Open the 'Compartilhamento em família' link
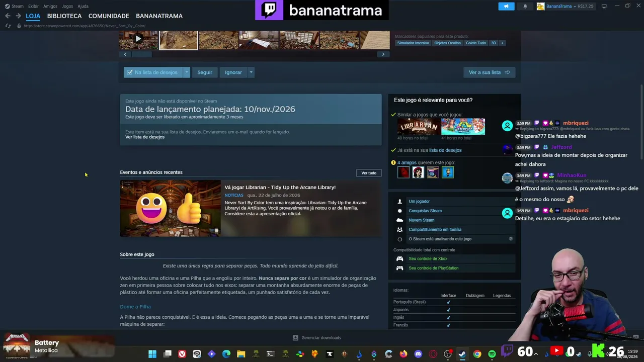The height and width of the screenshot is (362, 644). (435, 230)
